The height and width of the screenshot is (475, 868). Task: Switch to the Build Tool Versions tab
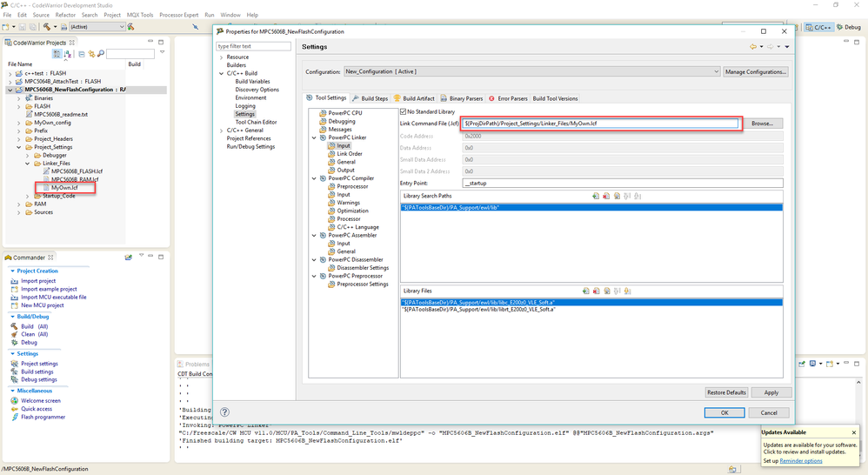[555, 98]
